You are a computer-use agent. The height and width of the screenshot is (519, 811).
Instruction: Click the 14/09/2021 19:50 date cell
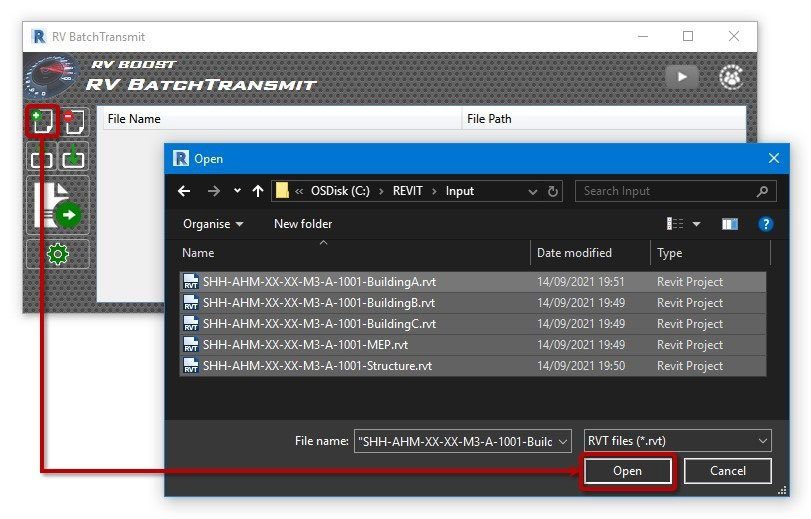pyautogui.click(x=580, y=366)
